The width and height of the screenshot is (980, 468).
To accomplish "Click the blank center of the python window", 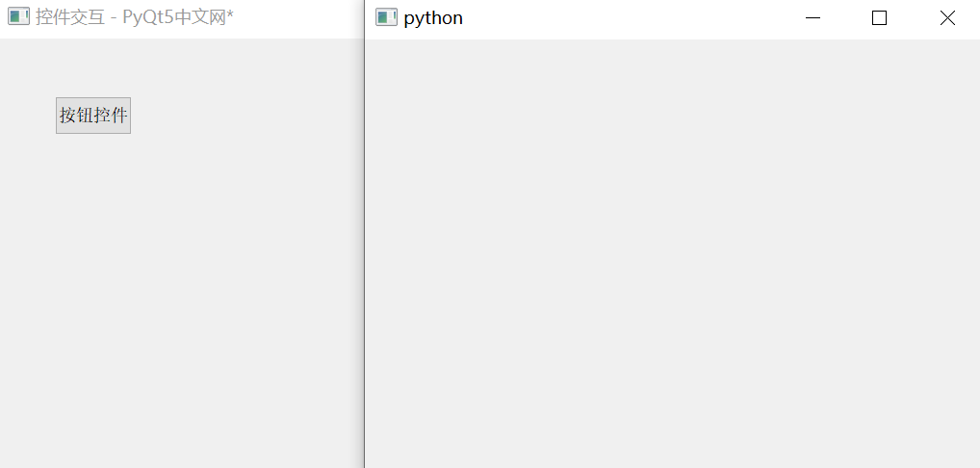I will (x=672, y=254).
